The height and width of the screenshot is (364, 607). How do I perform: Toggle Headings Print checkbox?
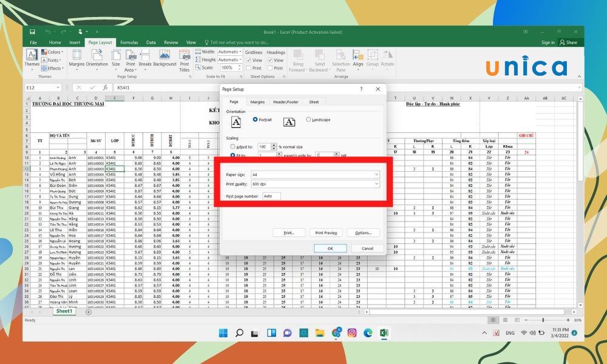pyautogui.click(x=270, y=68)
